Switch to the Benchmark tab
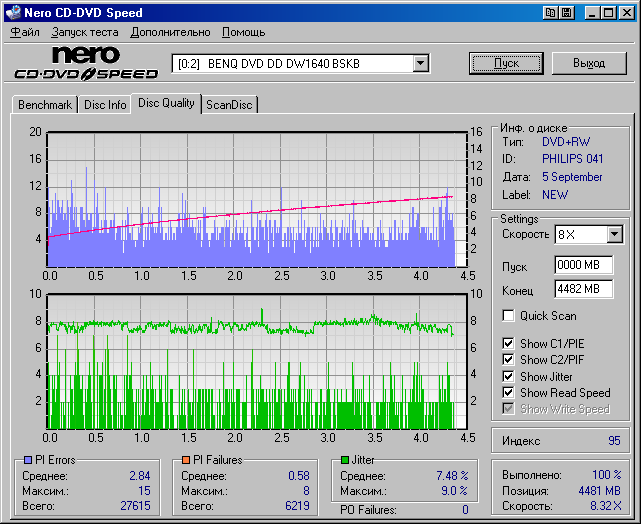The image size is (641, 524). [45, 105]
